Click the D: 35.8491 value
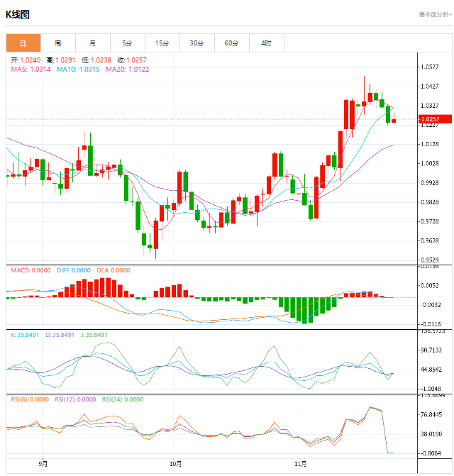454x476 pixels. click(60, 335)
